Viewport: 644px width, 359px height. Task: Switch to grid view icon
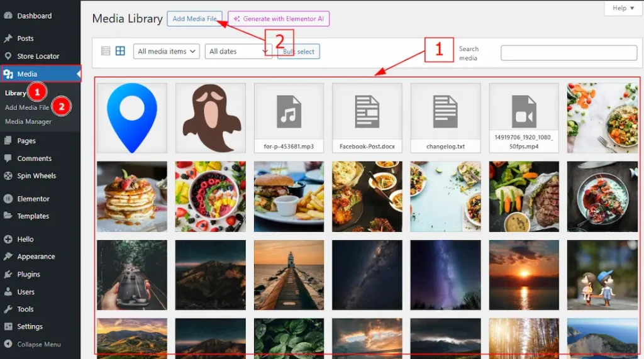(x=120, y=51)
